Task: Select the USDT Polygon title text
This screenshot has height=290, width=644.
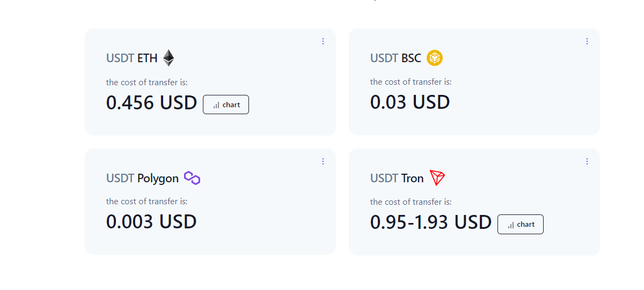Action: click(142, 178)
